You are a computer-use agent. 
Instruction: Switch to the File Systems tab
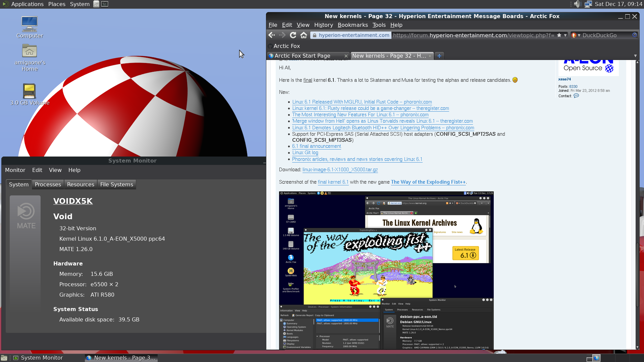tap(117, 185)
